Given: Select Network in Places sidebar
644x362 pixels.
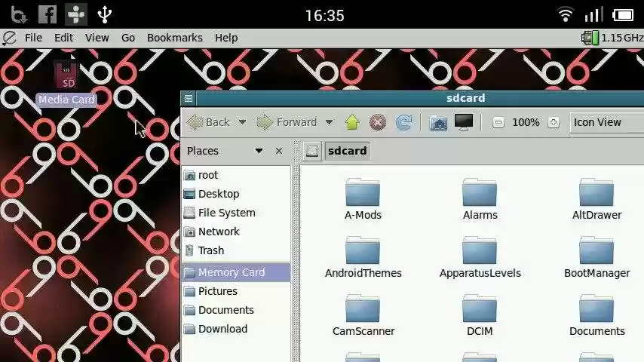Looking at the screenshot, I should 236,232.
